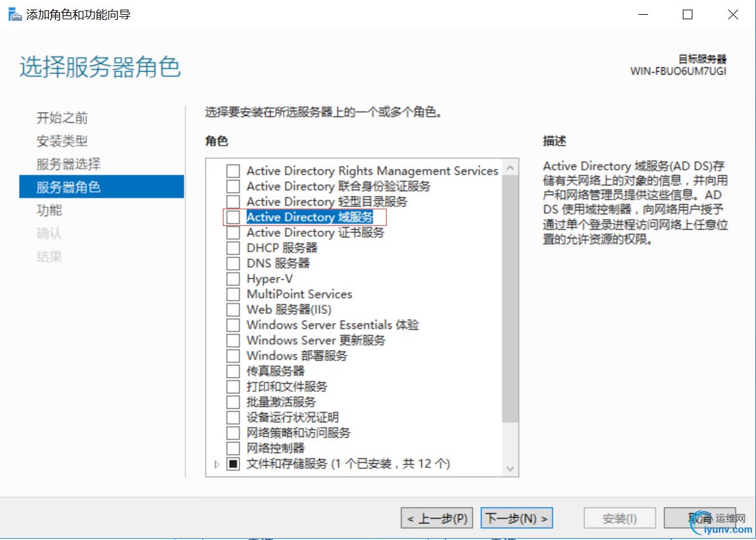Check the 打印和文件服务 checkbox
Image resolution: width=756 pixels, height=540 pixels.
click(x=233, y=387)
